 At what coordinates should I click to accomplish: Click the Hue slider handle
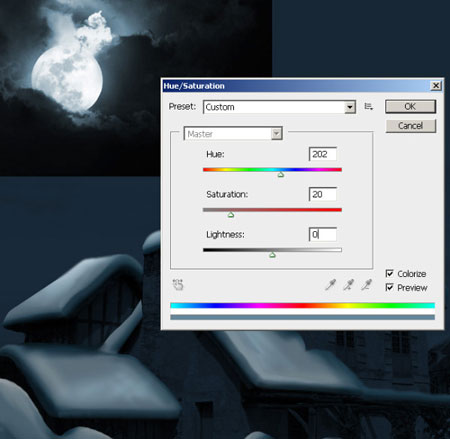pos(281,174)
